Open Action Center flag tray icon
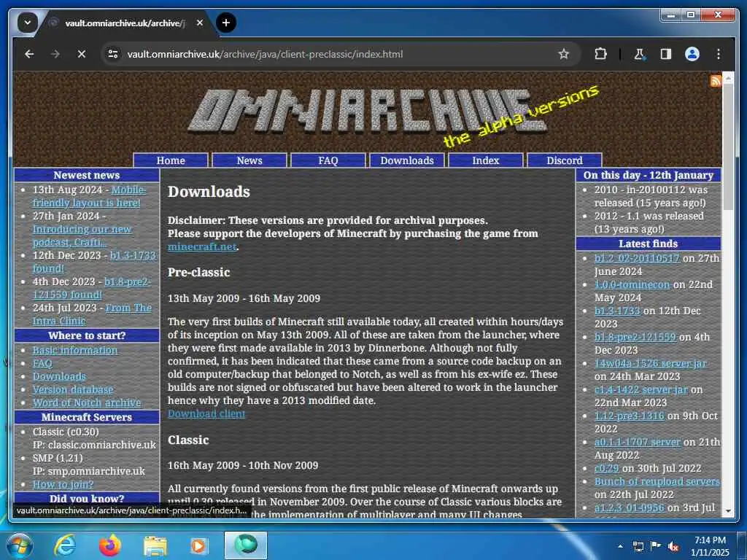This screenshot has width=747, height=560. tap(655, 546)
